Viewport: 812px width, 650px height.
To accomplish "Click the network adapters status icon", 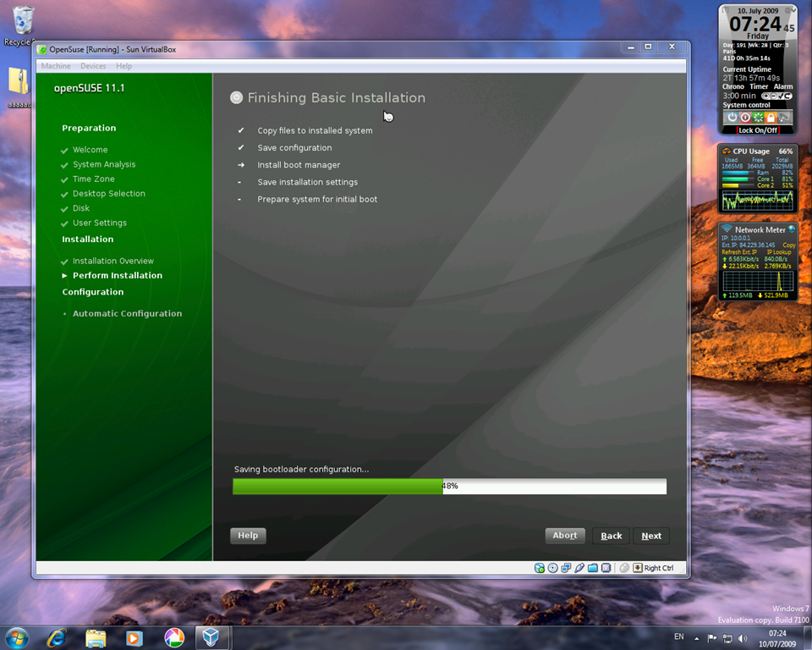I will pos(566,568).
